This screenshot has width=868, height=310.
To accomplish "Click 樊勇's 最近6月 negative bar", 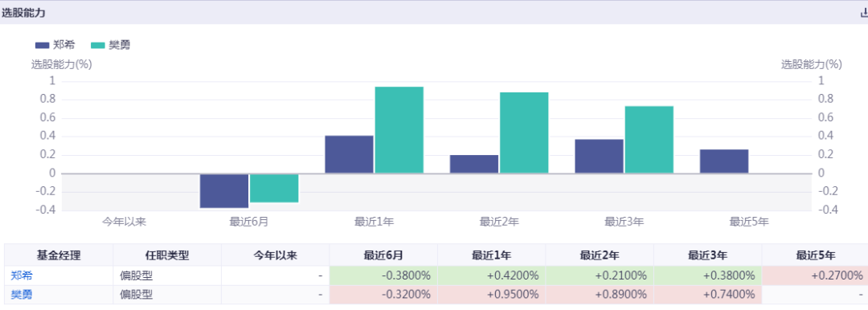I will tap(274, 188).
